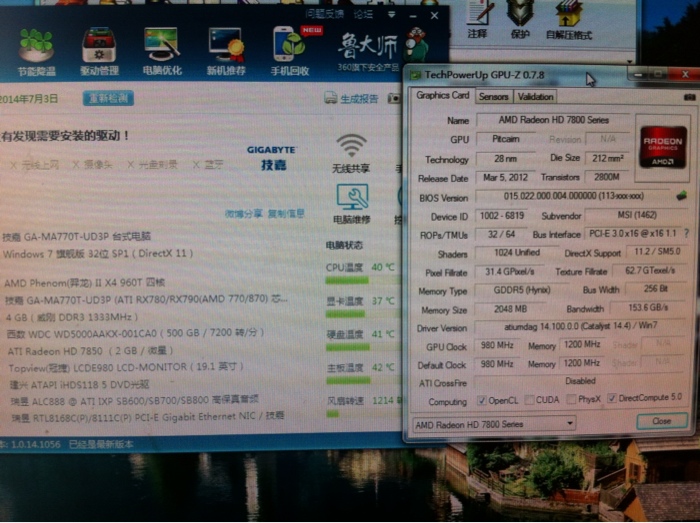This screenshot has width=700, height=523.
Task: Click the 微博分享 share link
Action: tap(243, 214)
